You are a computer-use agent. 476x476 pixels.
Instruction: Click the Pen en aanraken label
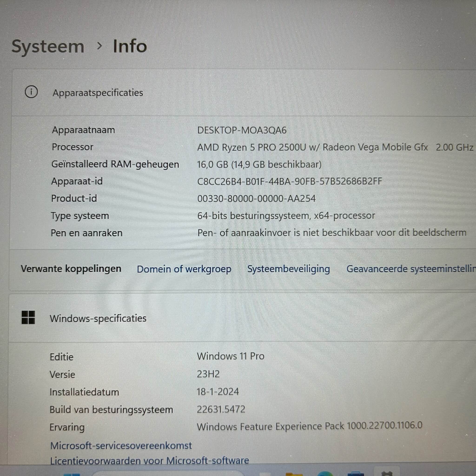coord(86,233)
